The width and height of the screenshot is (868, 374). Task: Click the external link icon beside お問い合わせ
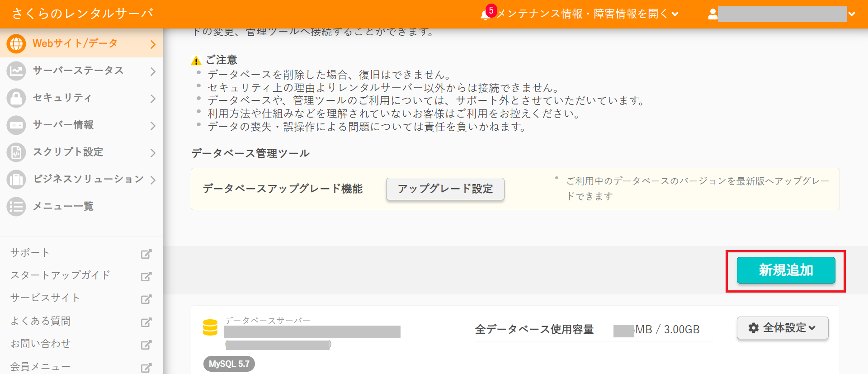point(146,345)
